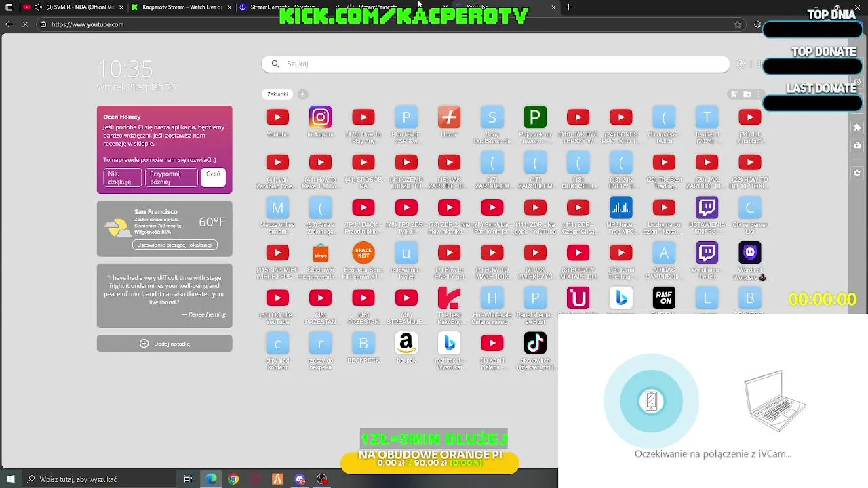The image size is (868, 488).
Task: Open the (22) HOW TO DO 10 TOXI video bookmark
Action: (x=749, y=162)
